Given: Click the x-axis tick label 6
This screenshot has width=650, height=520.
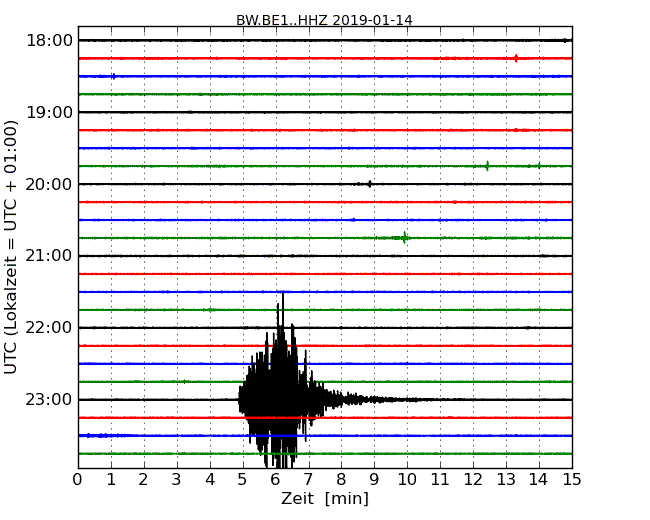Looking at the screenshot, I should coord(275,479).
